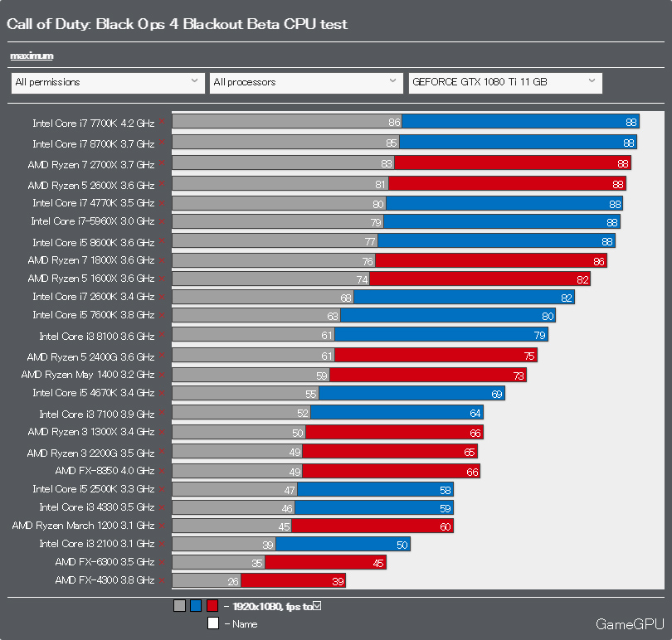The image size is (672, 640).
Task: Remove Intel Core i3 2100 with X icon
Action: 162,544
